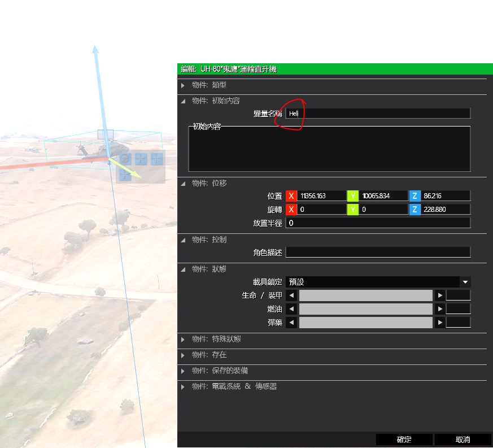Edit rotation Z value 228.880
This screenshot has height=448, width=493.
pyautogui.click(x=446, y=209)
